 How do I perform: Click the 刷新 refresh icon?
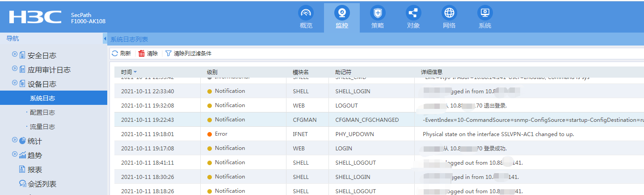[x=115, y=54]
